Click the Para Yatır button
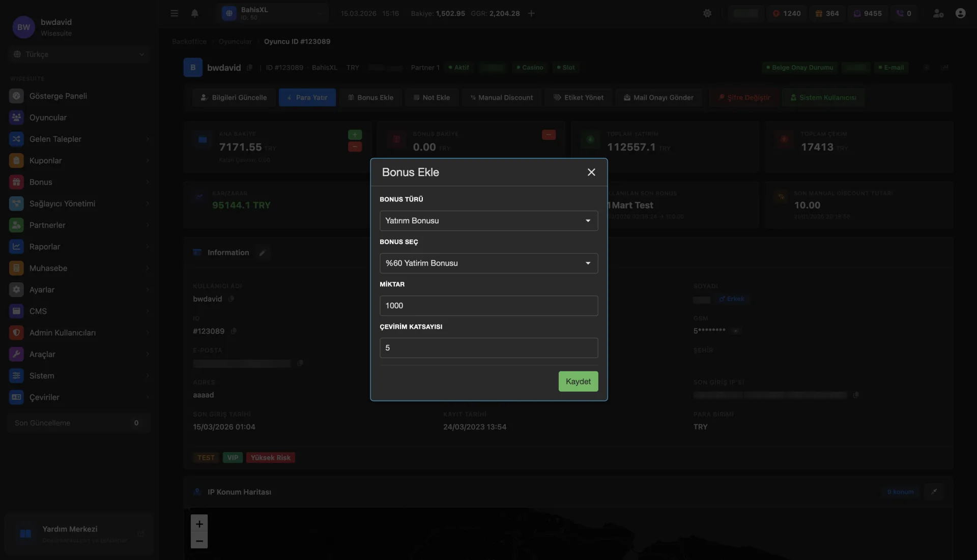This screenshot has height=560, width=977. (307, 98)
